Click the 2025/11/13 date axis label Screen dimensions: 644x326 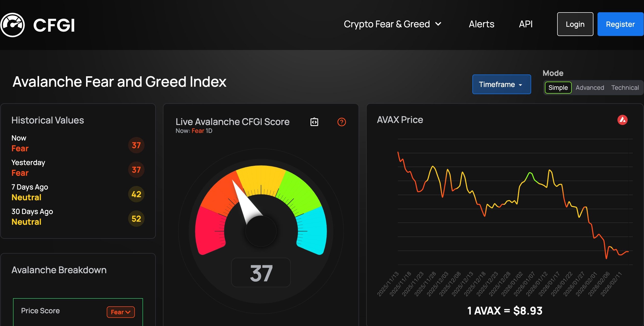pyautogui.click(x=388, y=284)
